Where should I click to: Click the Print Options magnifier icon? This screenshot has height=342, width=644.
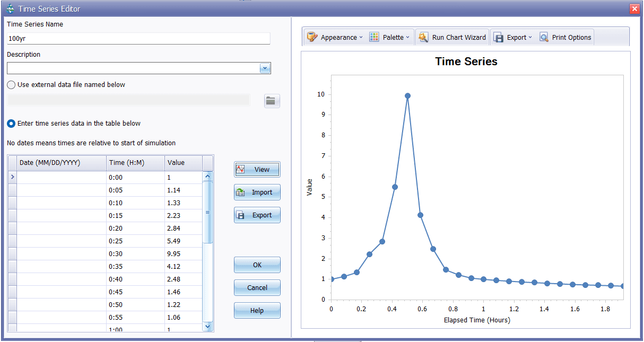[x=543, y=37]
